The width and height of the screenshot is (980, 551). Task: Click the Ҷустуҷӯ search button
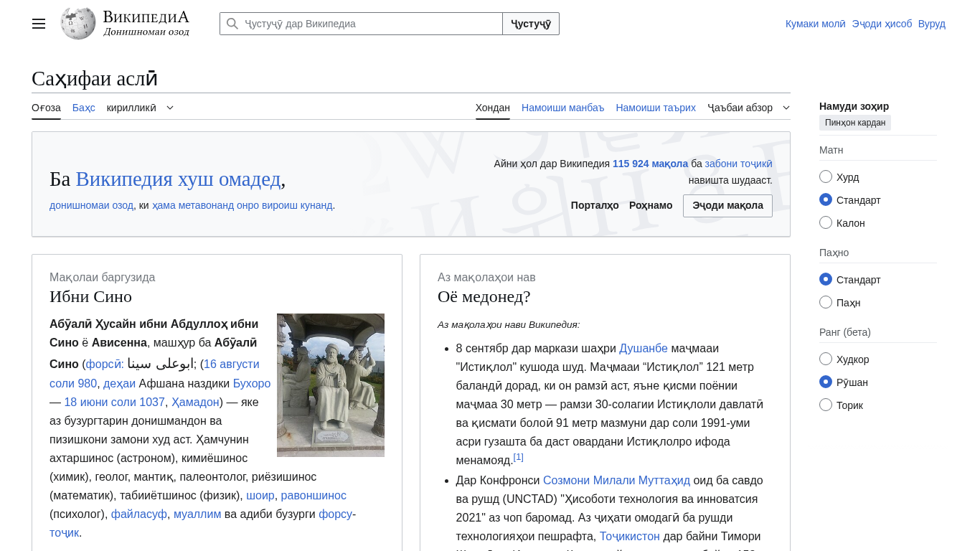pyautogui.click(x=531, y=24)
